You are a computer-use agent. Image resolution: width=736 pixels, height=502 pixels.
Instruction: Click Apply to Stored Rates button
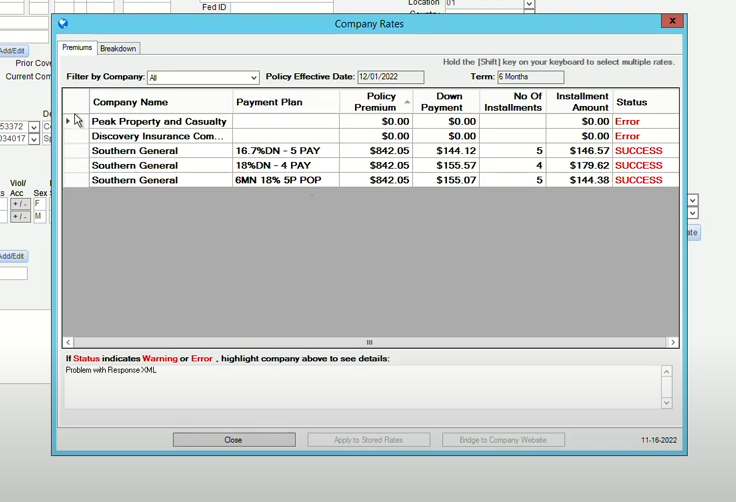(x=368, y=440)
